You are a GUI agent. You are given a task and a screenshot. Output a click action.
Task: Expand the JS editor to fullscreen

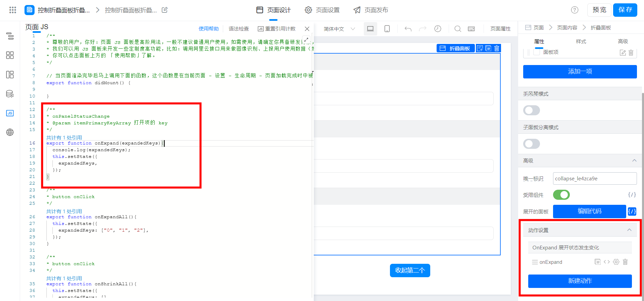[306, 40]
